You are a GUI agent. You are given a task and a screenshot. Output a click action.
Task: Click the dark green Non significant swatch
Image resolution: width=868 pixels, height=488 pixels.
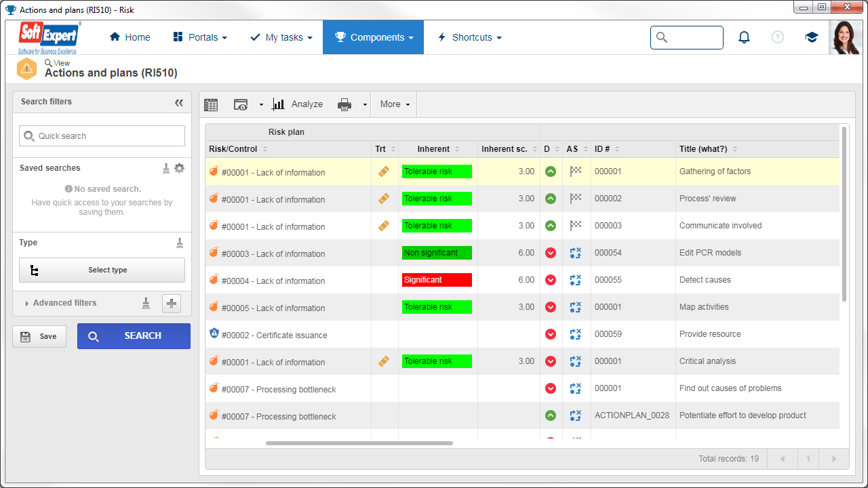[x=437, y=253]
